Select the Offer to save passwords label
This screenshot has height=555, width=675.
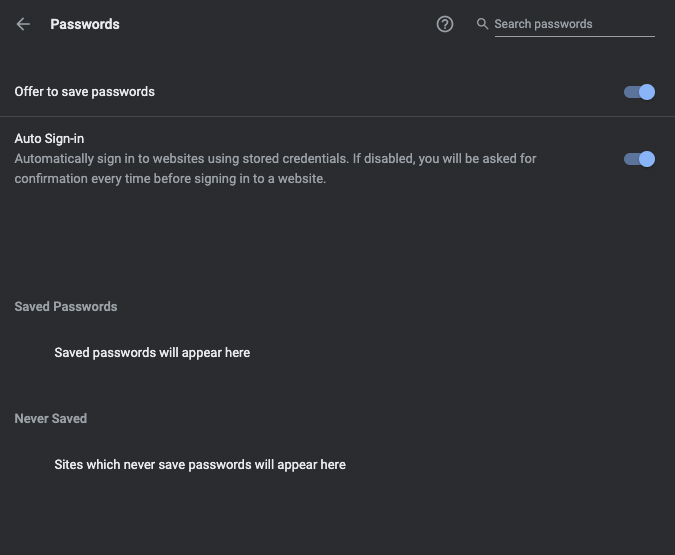(84, 92)
